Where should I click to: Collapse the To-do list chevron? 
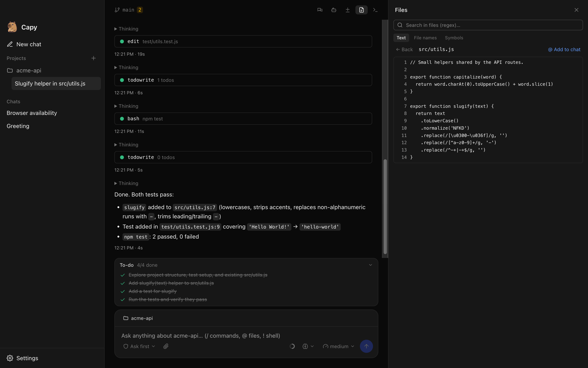click(370, 265)
